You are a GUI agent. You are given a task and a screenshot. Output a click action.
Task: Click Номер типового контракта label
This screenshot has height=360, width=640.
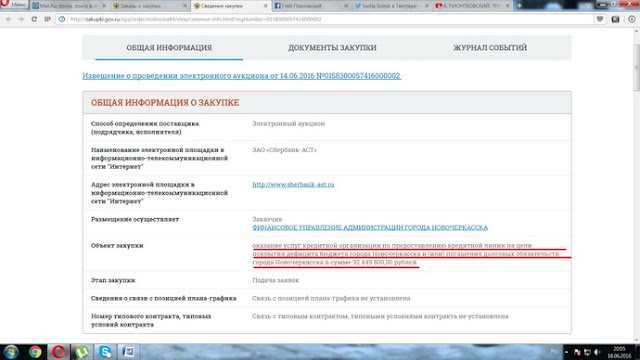(151, 320)
